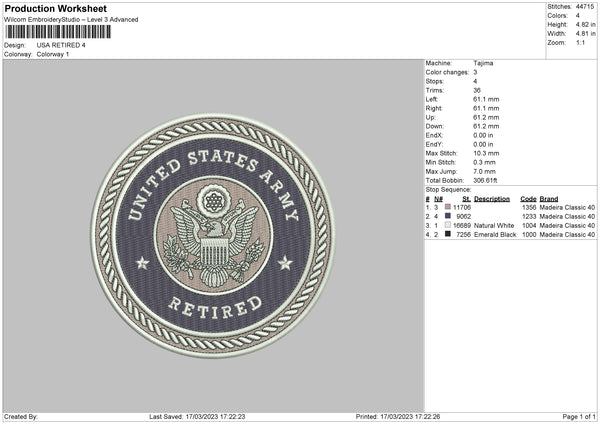
Task: Click the design name 'USA RETIRED 4'
Action: [x=61, y=45]
